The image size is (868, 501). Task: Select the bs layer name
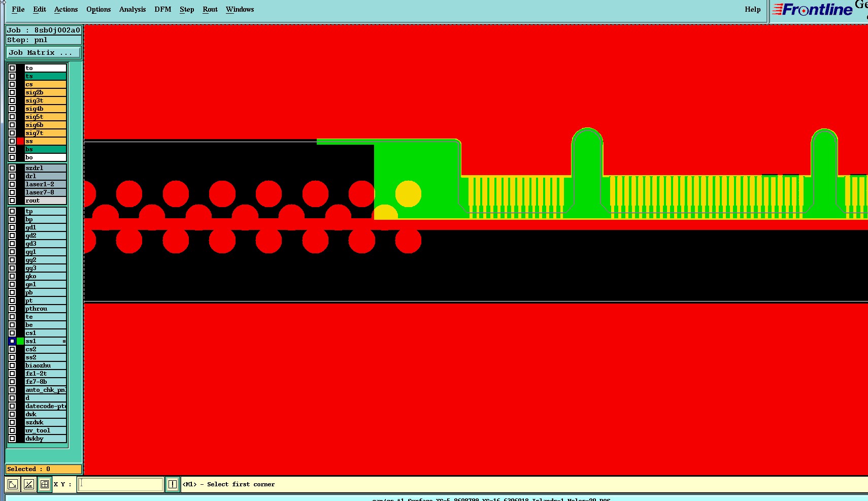[x=46, y=149]
